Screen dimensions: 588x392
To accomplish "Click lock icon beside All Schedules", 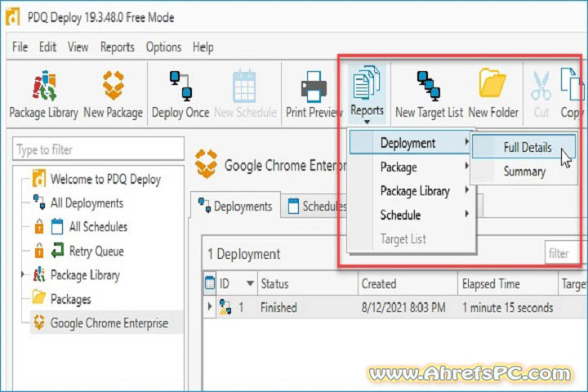I will [x=39, y=226].
